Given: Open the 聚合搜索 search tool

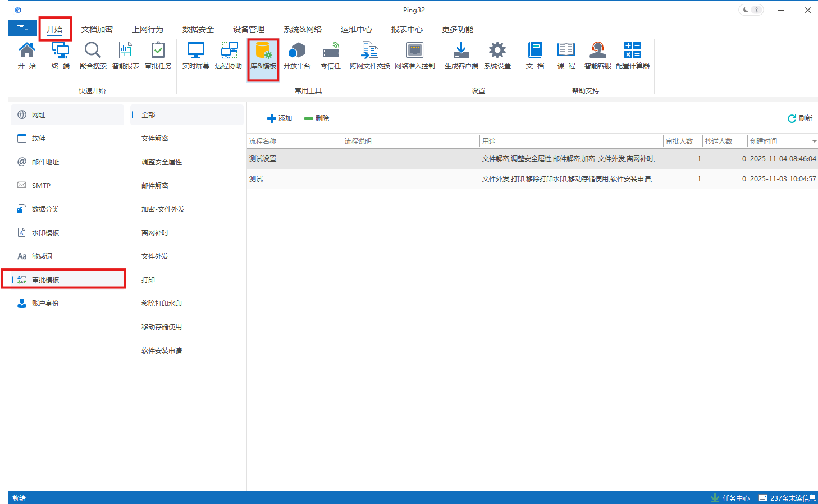Looking at the screenshot, I should click(92, 54).
